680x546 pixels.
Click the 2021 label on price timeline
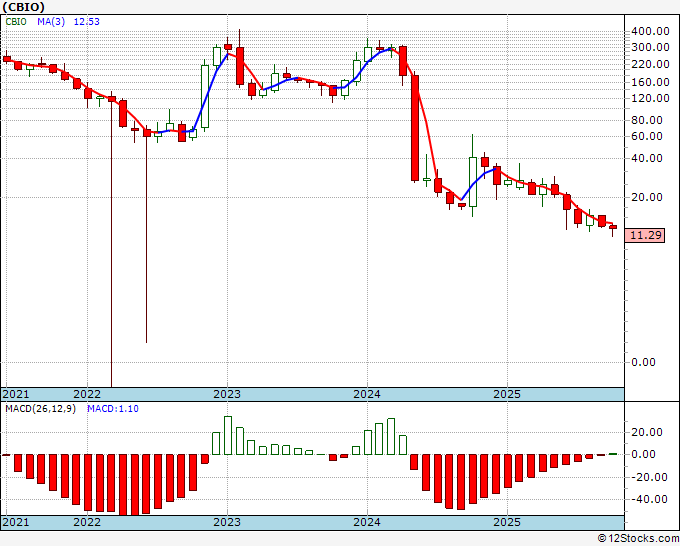click(x=16, y=394)
